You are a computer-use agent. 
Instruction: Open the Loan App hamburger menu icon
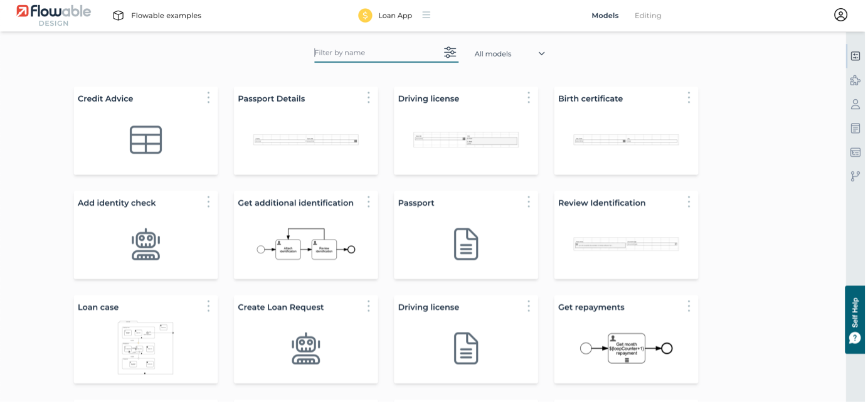tap(426, 15)
